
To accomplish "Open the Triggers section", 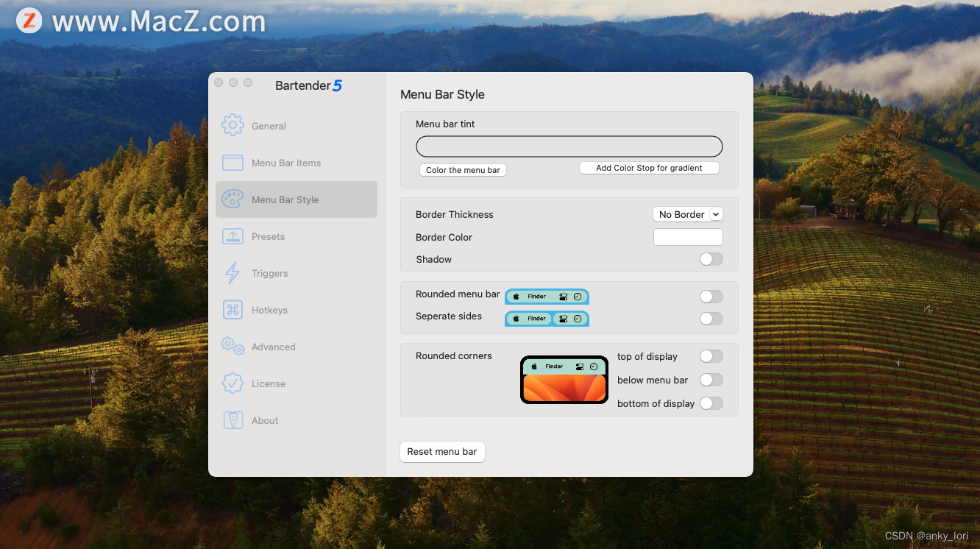I will (x=297, y=273).
